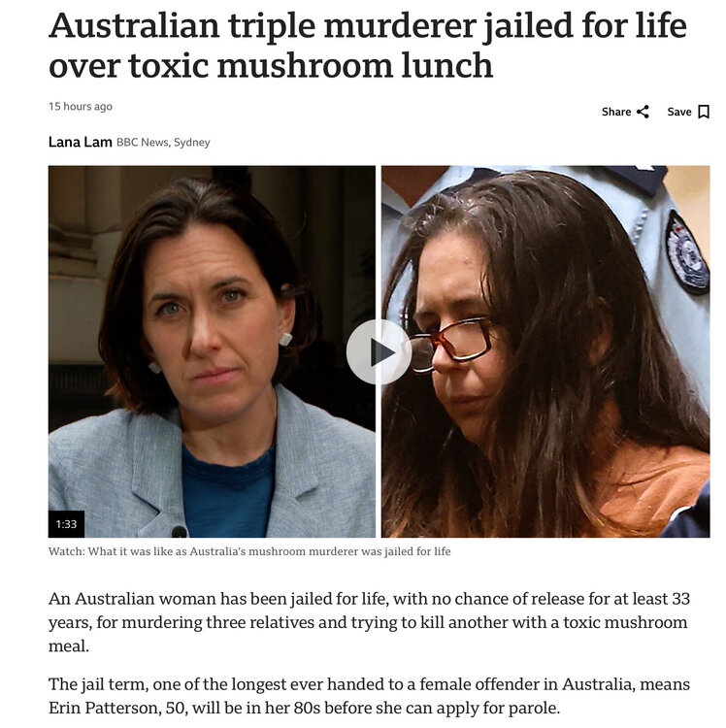Screen dimensions: 726x728
Task: Click the 1:33 video duration badge
Action: pos(66,524)
